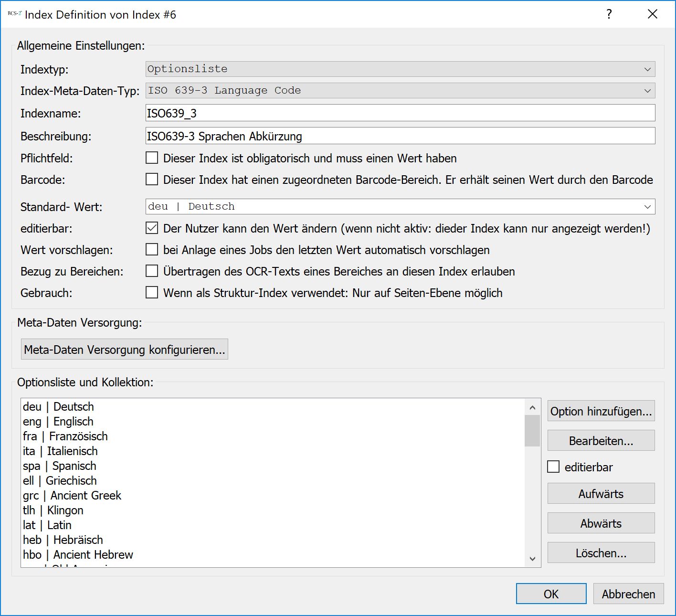Toggle the editierbar checkbox beside option list

point(553,467)
